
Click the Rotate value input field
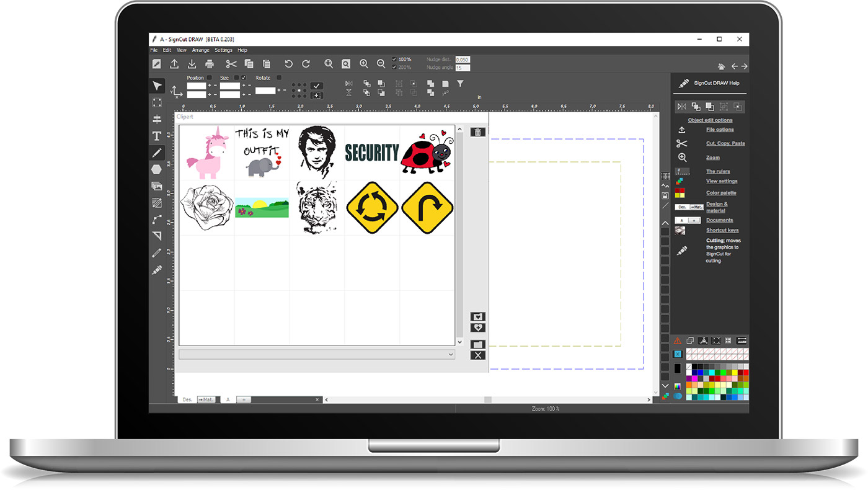tap(265, 91)
